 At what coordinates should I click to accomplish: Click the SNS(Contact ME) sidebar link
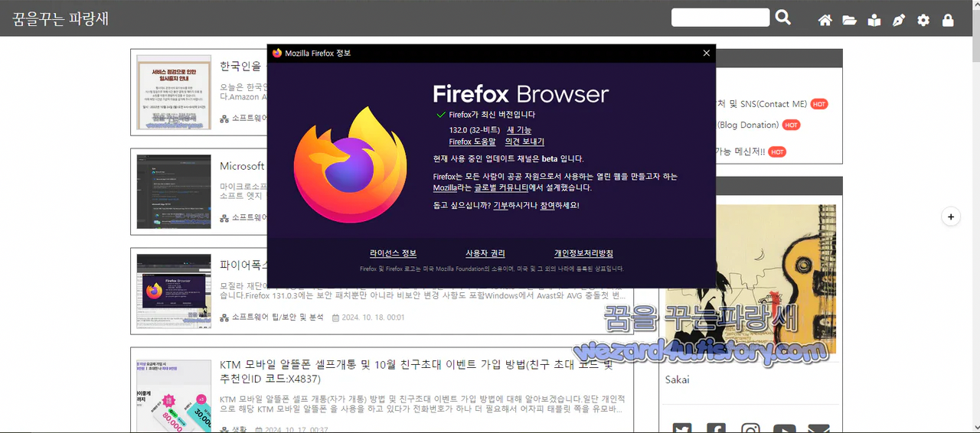coord(760,104)
